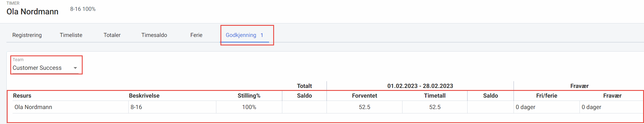This screenshot has width=644, height=124.
Task: Click the Beskrivelse column header
Action: pos(144,96)
